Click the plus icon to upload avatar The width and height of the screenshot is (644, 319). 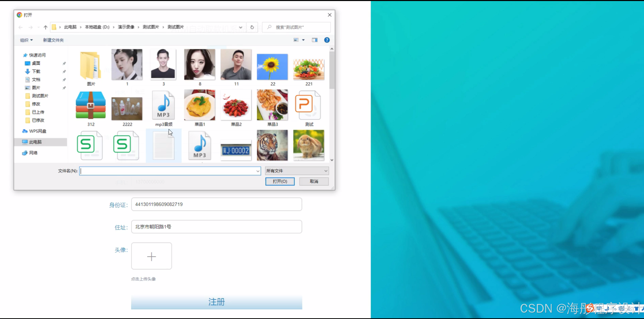tap(151, 256)
